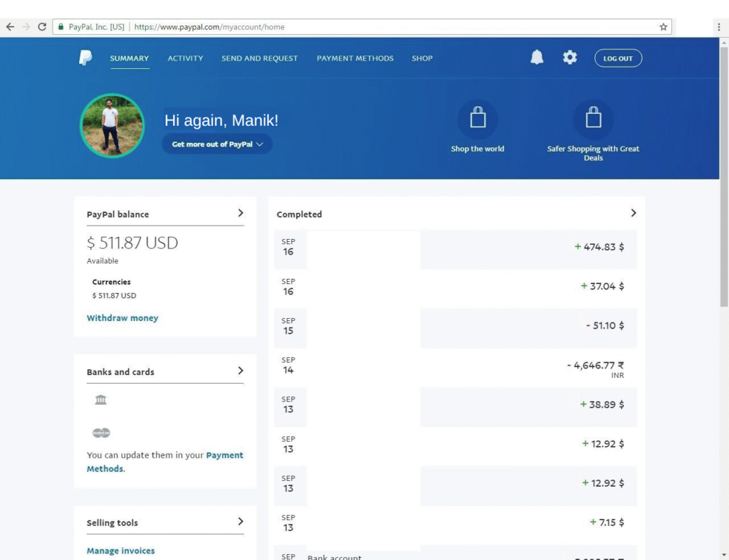Click the page's vertical scrollbar

tap(724, 178)
